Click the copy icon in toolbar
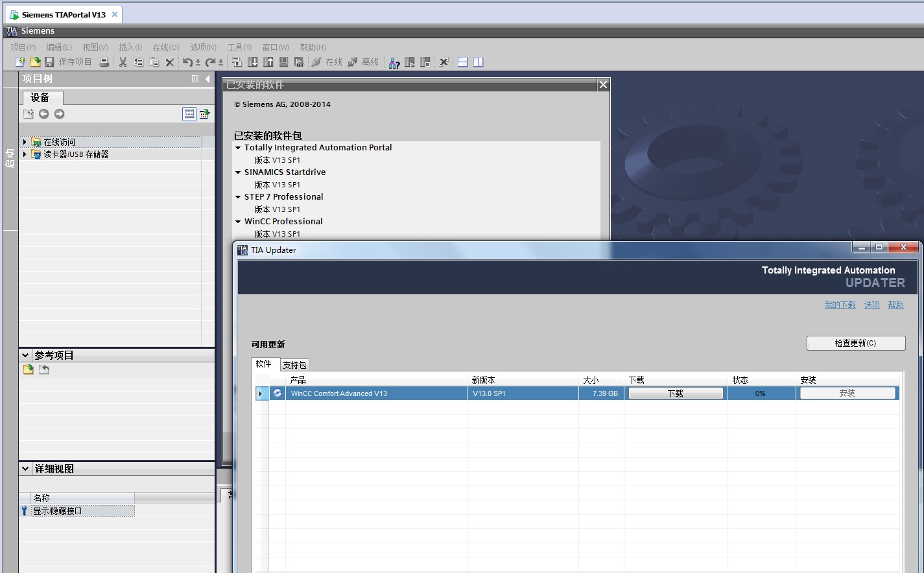The width and height of the screenshot is (924, 573). 138,62
